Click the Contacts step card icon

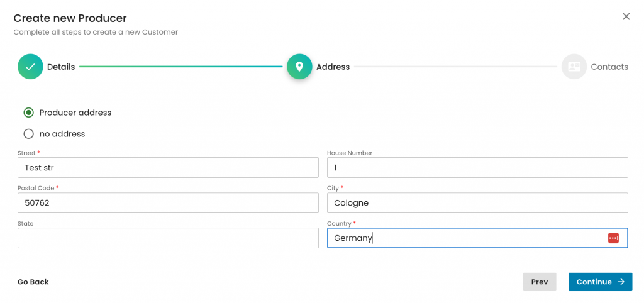coord(574,67)
